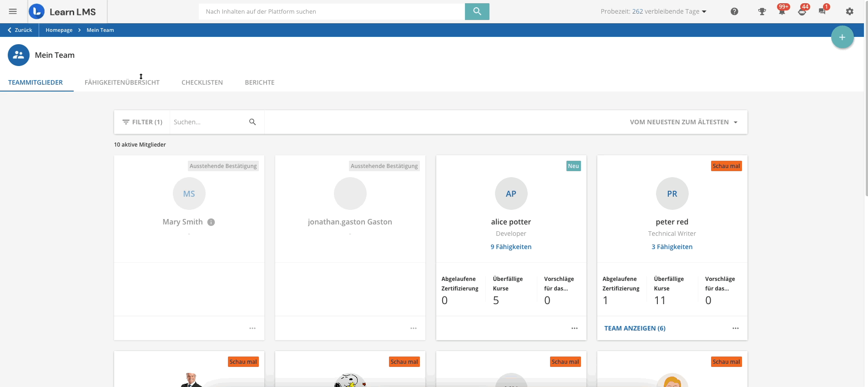The width and height of the screenshot is (868, 387).
Task: Open the settings gear icon
Action: [849, 11]
